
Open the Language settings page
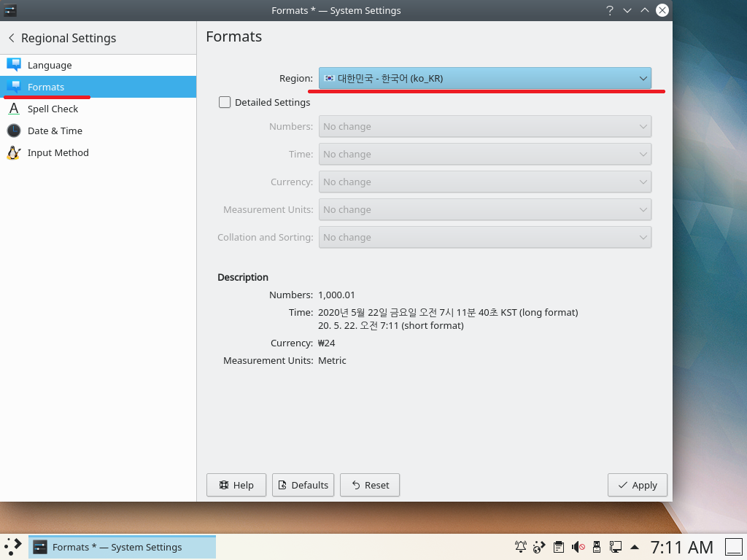98,65
